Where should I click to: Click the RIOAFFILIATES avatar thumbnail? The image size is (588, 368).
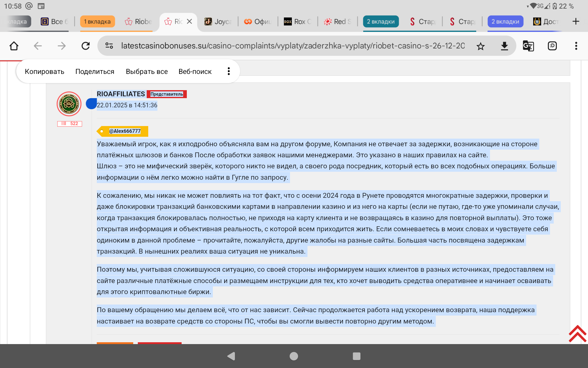pyautogui.click(x=69, y=104)
